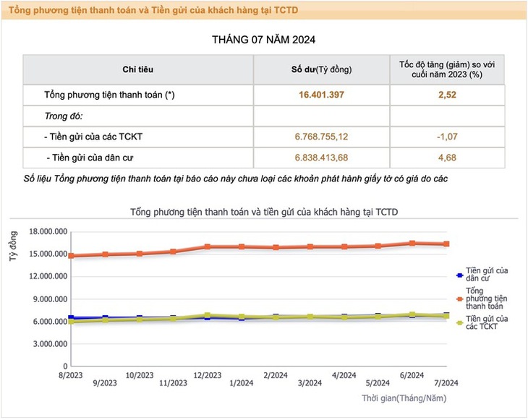Click the Tổng phương tiện thanh toán (*) row
The height and width of the screenshot is (420, 528).
(x=264, y=95)
